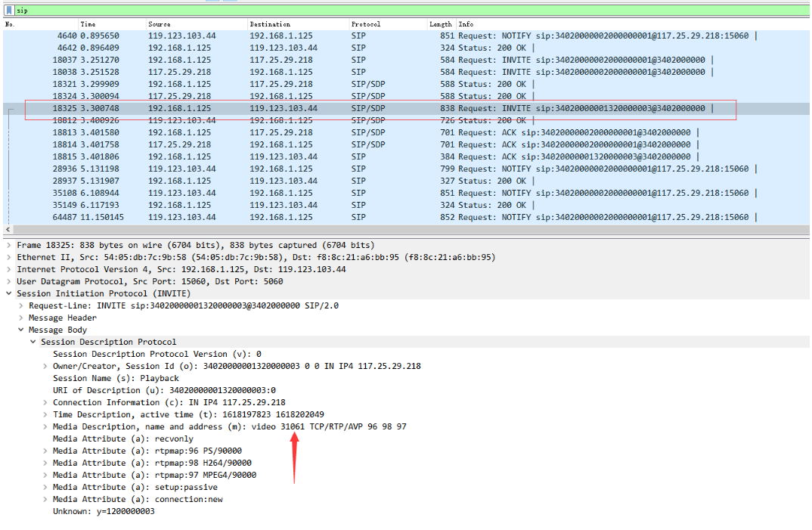Sort by the No. column header
The image size is (812, 530).
(10, 24)
